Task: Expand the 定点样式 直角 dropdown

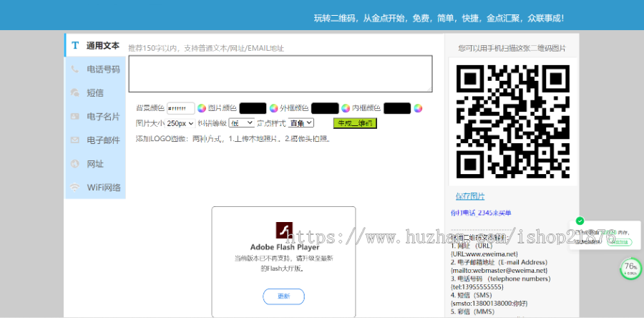Action: [x=301, y=123]
